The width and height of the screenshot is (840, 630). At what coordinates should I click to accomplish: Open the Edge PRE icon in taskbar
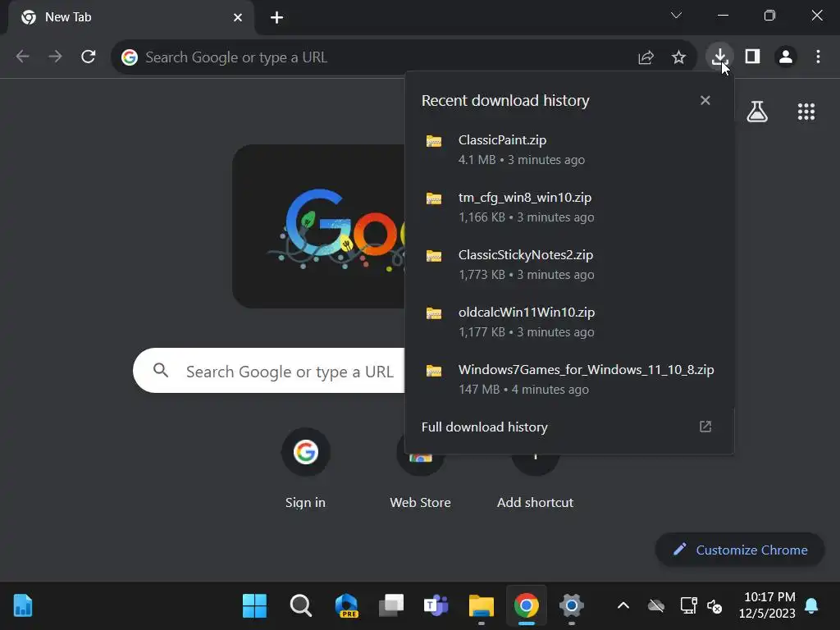click(x=346, y=606)
